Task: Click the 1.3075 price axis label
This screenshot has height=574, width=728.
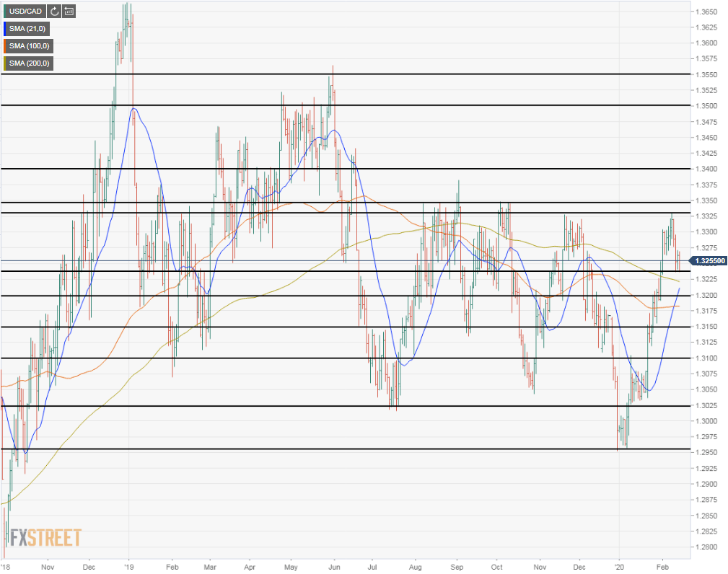Action: (706, 374)
